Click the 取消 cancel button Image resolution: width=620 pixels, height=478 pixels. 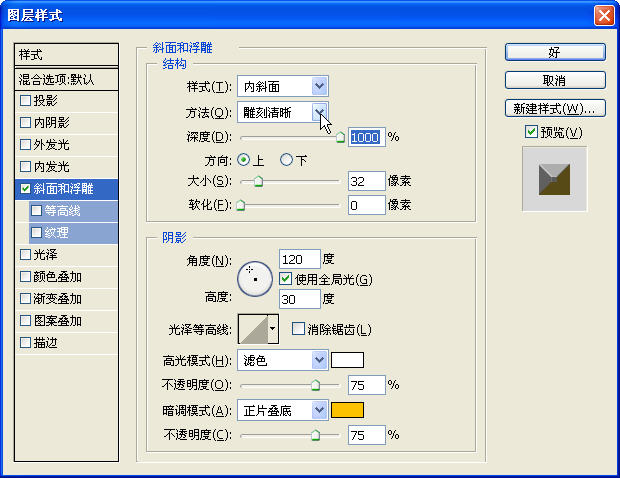[555, 80]
